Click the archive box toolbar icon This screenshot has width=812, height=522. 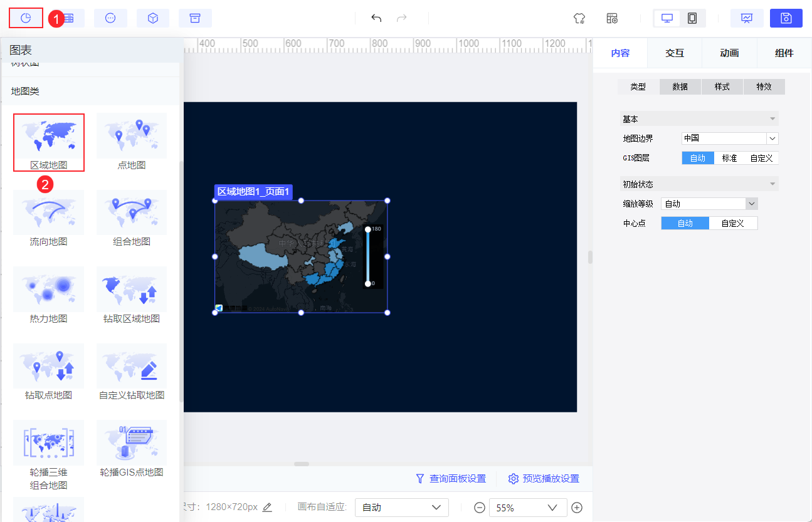point(195,18)
